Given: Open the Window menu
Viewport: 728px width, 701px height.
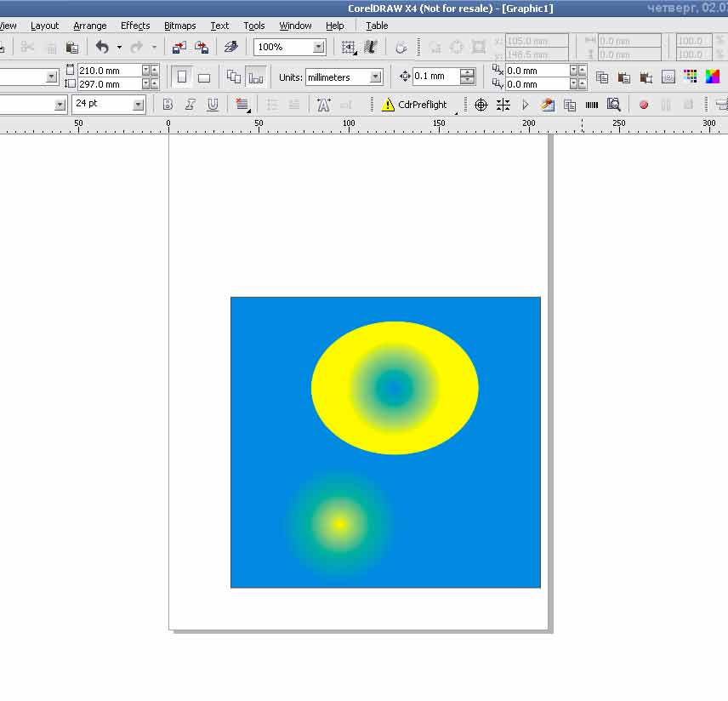Looking at the screenshot, I should [295, 26].
